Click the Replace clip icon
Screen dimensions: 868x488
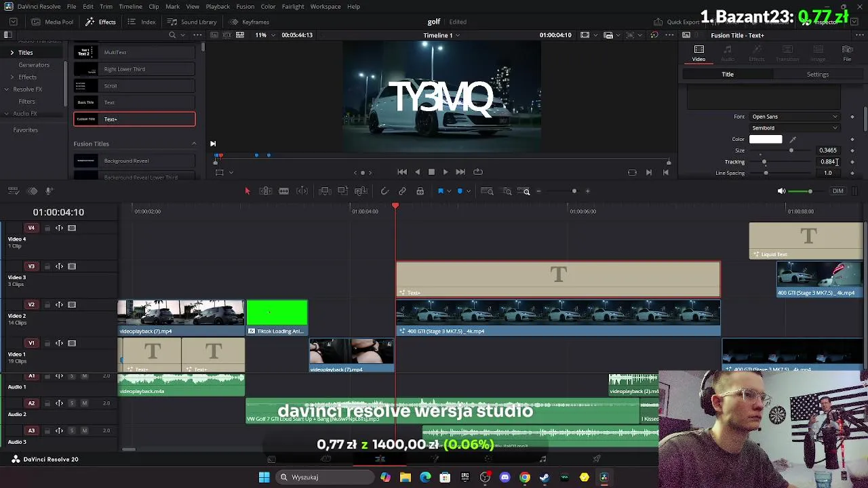click(361, 191)
